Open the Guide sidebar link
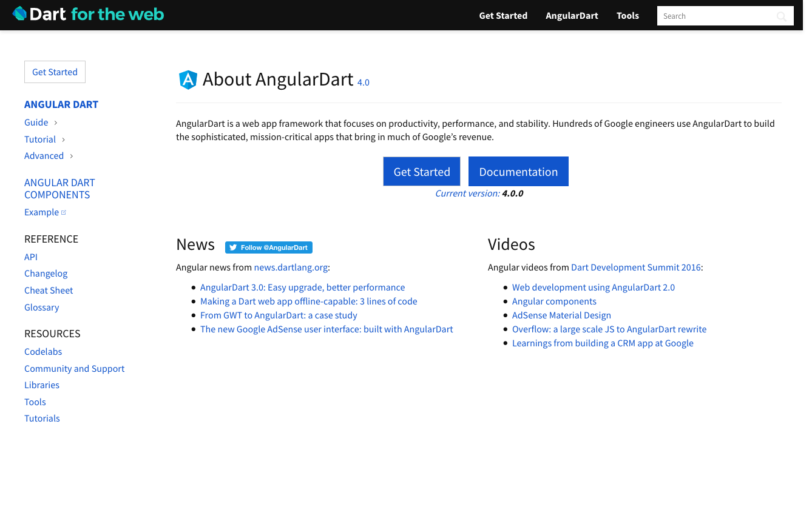 (36, 123)
